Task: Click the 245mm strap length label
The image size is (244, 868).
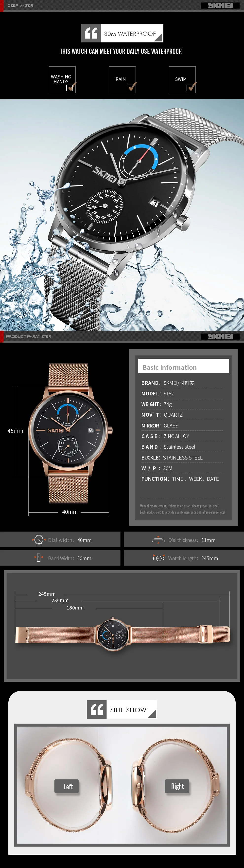Action: (x=47, y=594)
